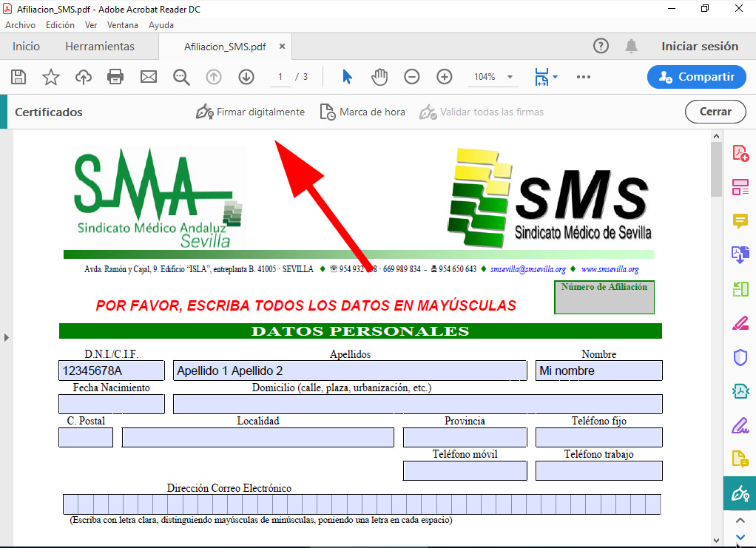Show more tools with the three-dots icon

click(584, 77)
